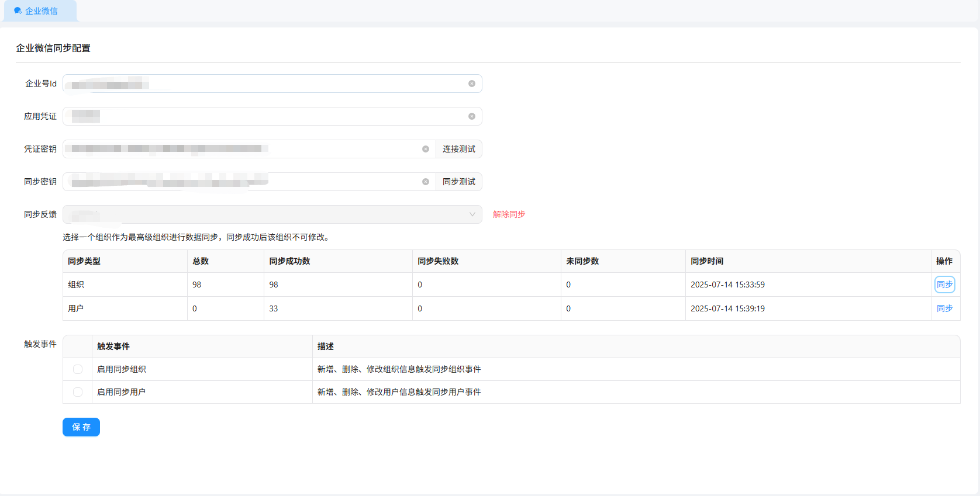Viewport: 980px width, 496px height.
Task: Sync the 组织 row
Action: pyautogui.click(x=945, y=285)
